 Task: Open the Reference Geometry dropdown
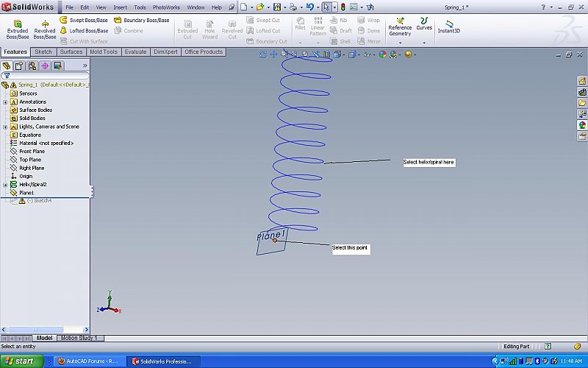tap(400, 43)
